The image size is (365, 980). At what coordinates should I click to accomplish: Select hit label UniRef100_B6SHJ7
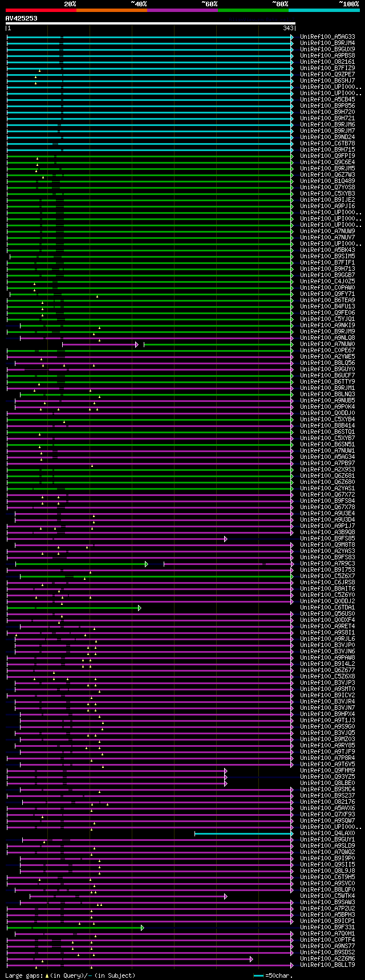[x=327, y=81]
